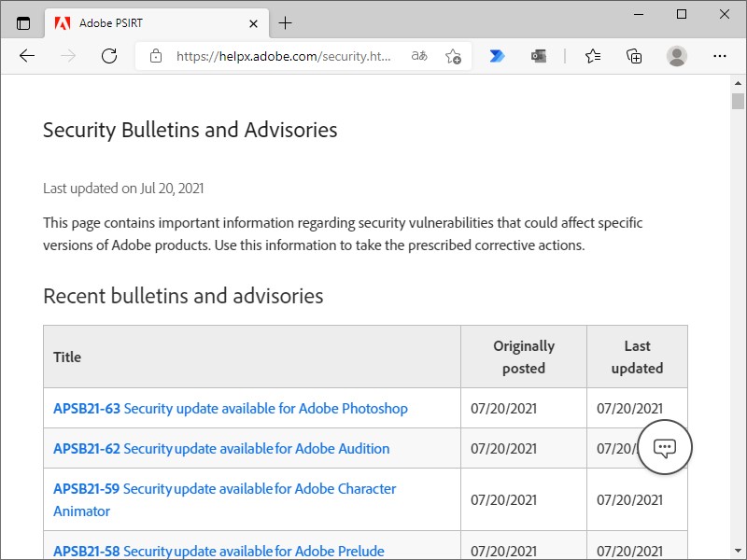The width and height of the screenshot is (747, 560).
Task: Open APSB21-59 Character Animator bulletin
Action: (221, 489)
